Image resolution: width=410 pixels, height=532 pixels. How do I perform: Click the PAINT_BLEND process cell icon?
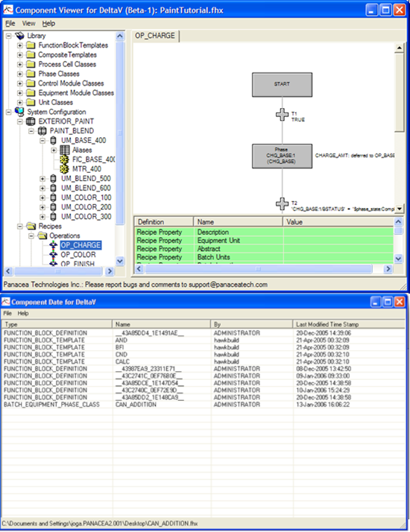(42, 130)
